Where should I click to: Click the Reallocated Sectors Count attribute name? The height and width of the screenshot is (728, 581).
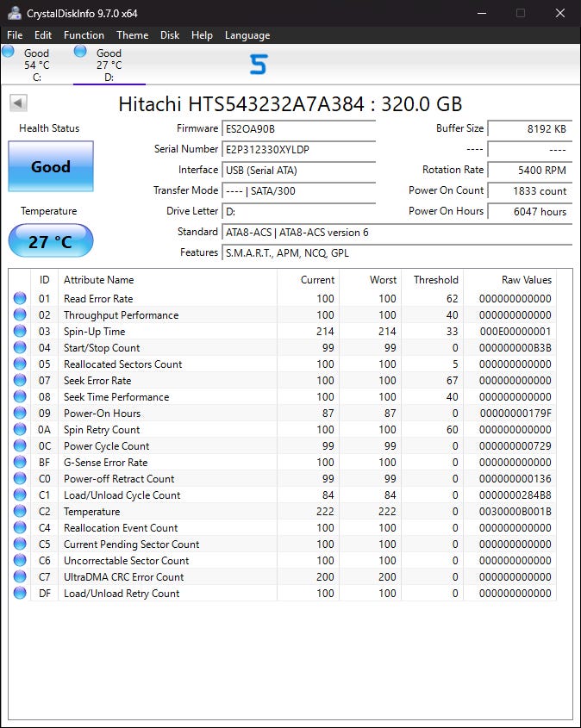pos(122,364)
